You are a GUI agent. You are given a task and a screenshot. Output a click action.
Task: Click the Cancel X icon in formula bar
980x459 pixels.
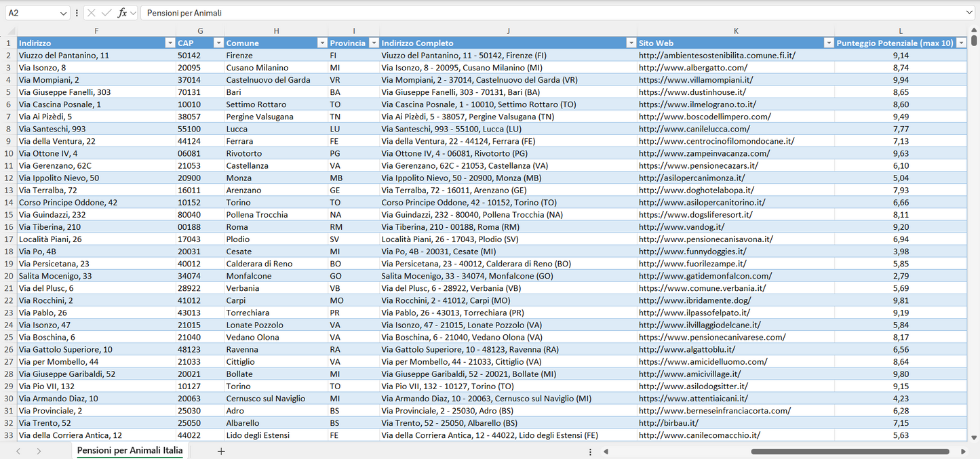click(x=92, y=13)
